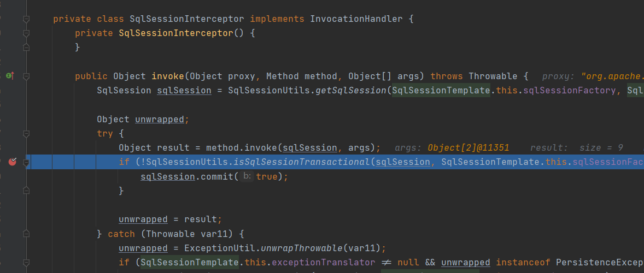Click the 'args: Object[2]@11351' inline hint
Image resolution: width=644 pixels, height=273 pixels.
[452, 147]
